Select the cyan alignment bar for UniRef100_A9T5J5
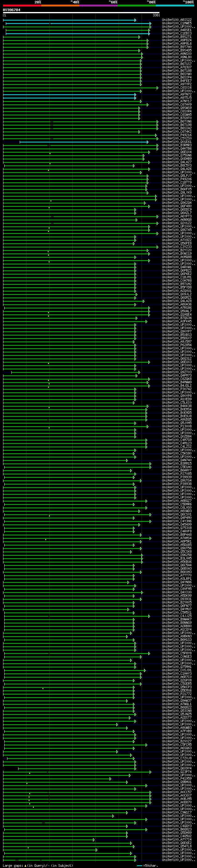The width and height of the screenshot is (197, 868). tap(70, 98)
